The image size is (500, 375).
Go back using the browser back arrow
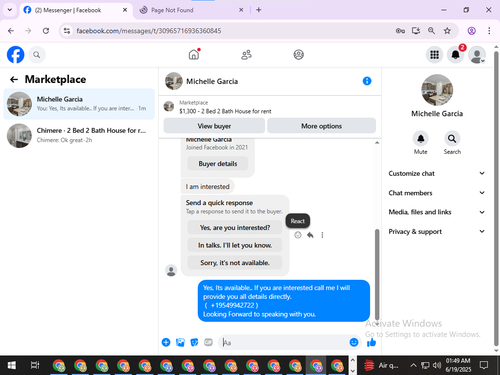[x=11, y=31]
